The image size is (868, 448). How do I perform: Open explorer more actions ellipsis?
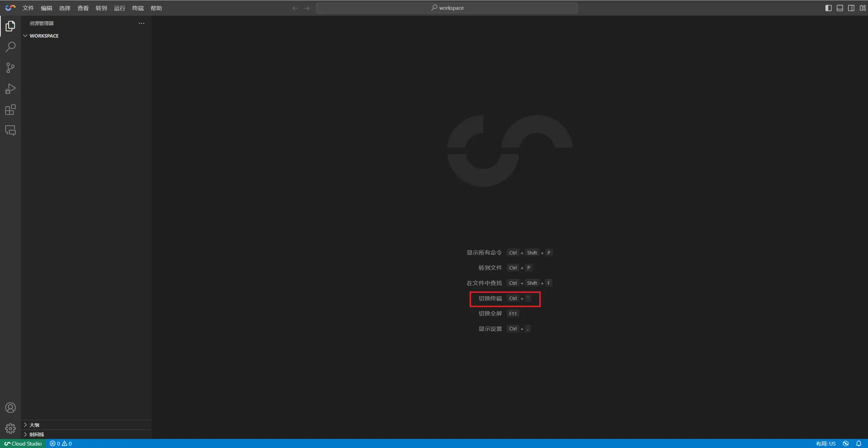(141, 23)
